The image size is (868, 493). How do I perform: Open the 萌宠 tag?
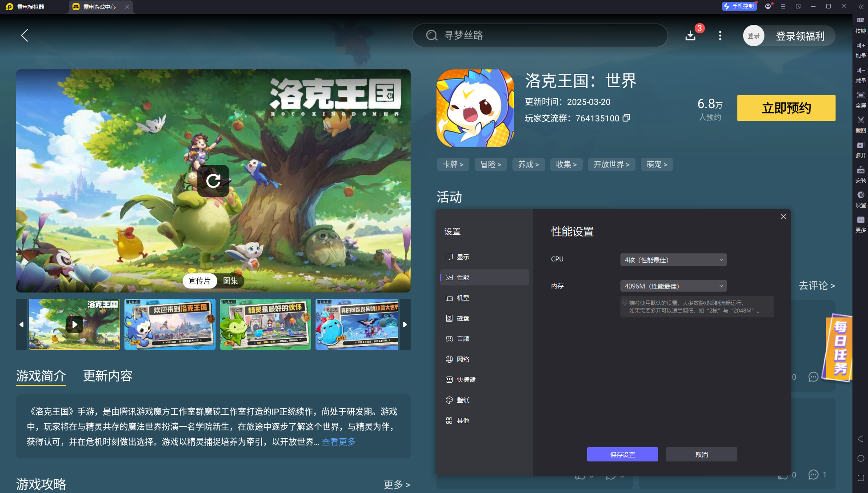(657, 164)
